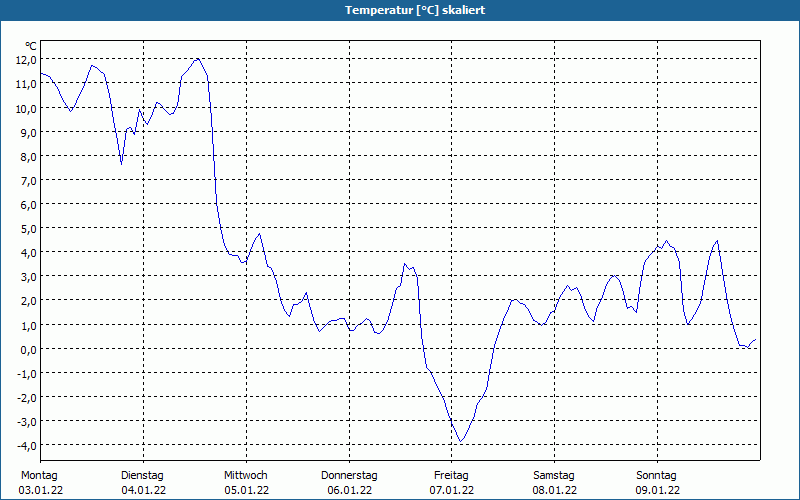Click the date 04.01.22

[x=143, y=490]
